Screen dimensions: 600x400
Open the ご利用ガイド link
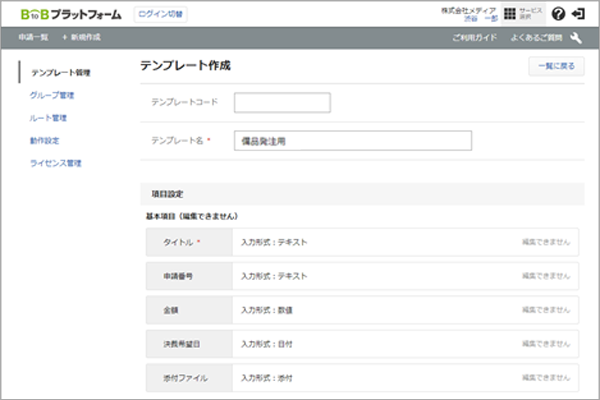coord(473,37)
